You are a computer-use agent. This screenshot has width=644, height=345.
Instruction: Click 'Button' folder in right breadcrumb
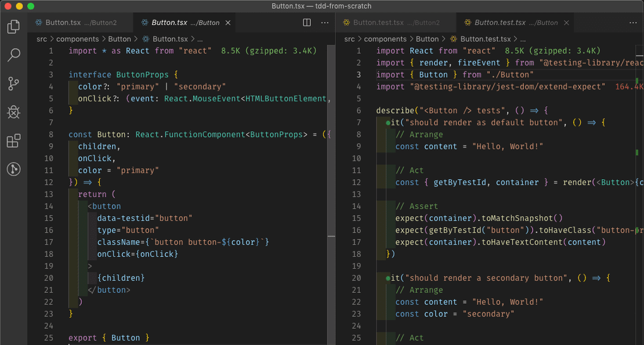point(427,39)
